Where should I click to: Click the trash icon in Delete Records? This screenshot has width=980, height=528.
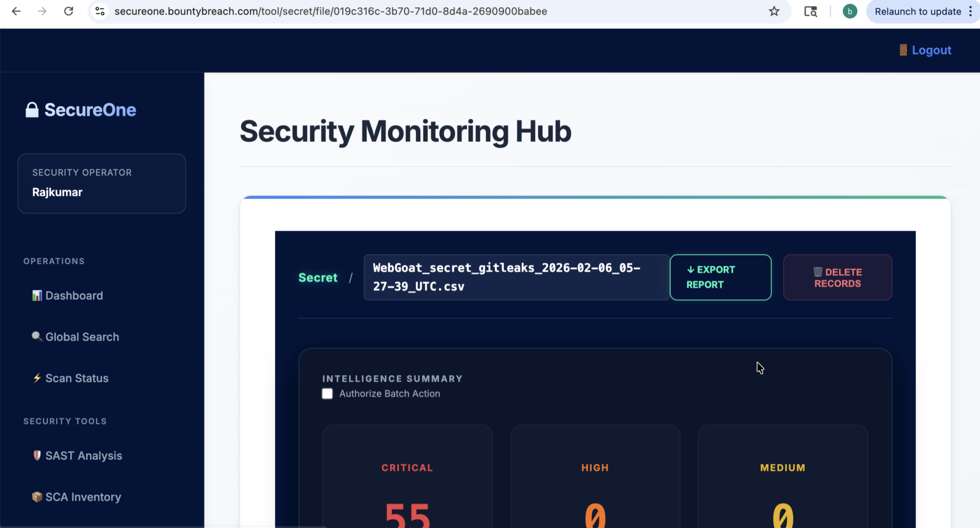click(x=818, y=271)
